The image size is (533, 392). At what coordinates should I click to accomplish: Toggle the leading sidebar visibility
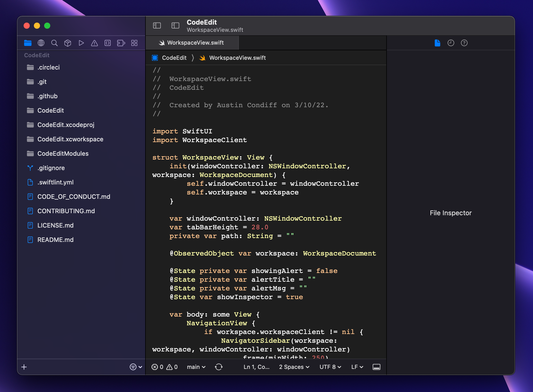[157, 25]
